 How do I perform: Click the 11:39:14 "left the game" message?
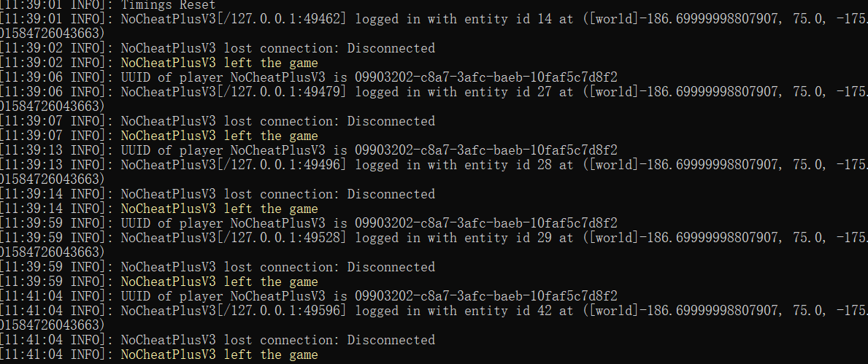pyautogui.click(x=219, y=209)
